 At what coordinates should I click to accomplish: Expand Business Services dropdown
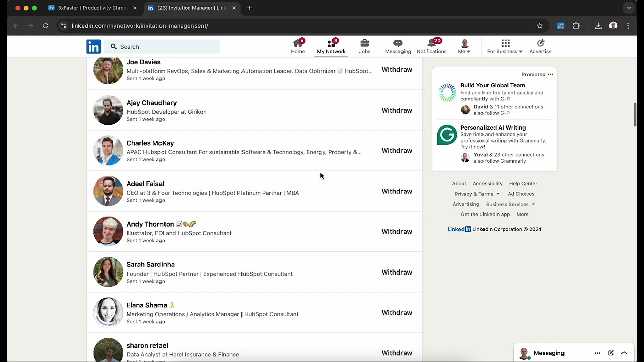(510, 204)
